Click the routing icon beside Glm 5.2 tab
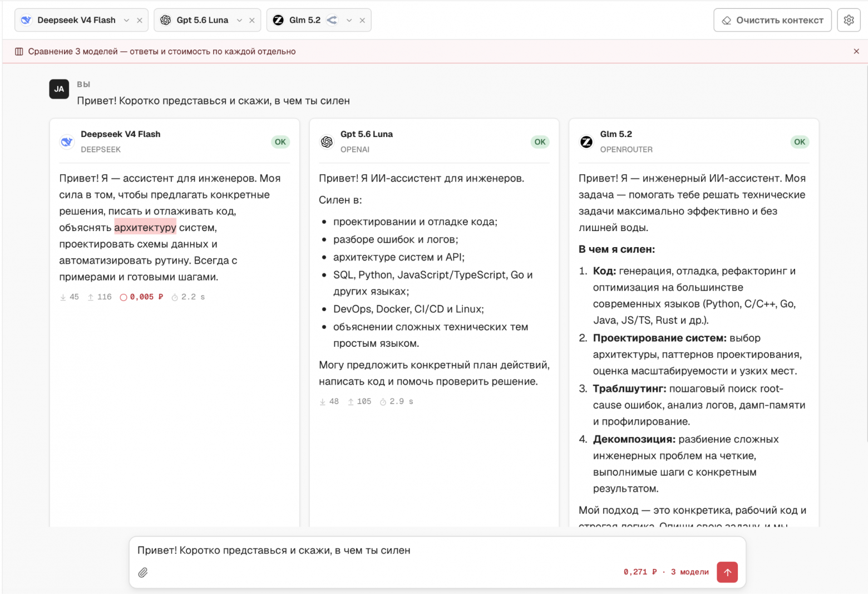 [x=332, y=20]
